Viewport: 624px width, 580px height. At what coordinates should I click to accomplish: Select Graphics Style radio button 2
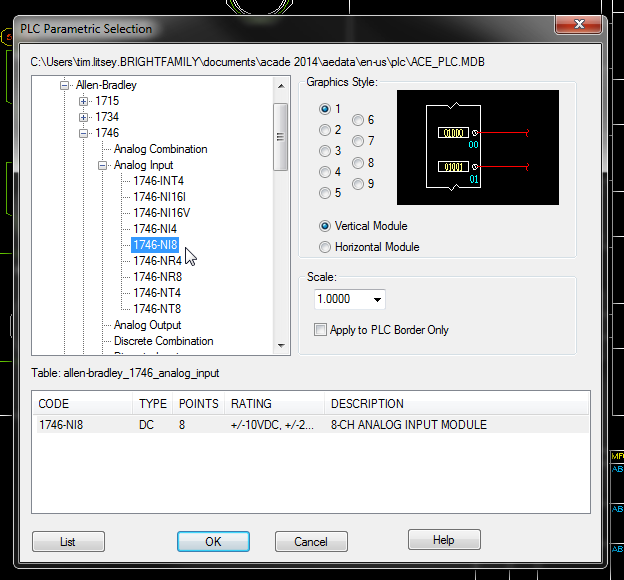[x=325, y=130]
